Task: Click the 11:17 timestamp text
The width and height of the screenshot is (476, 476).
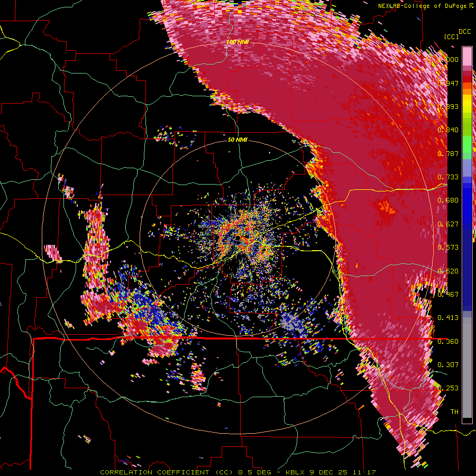Action: tap(364, 472)
